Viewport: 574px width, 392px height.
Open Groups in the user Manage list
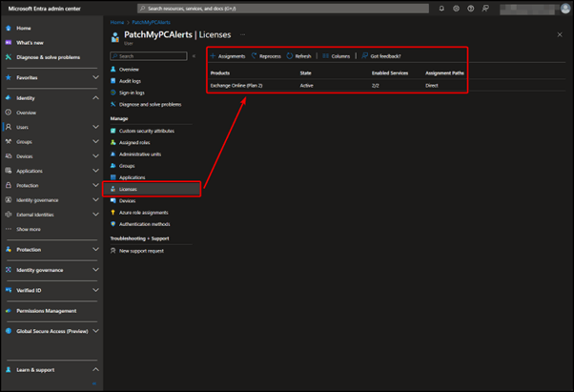[x=127, y=166]
